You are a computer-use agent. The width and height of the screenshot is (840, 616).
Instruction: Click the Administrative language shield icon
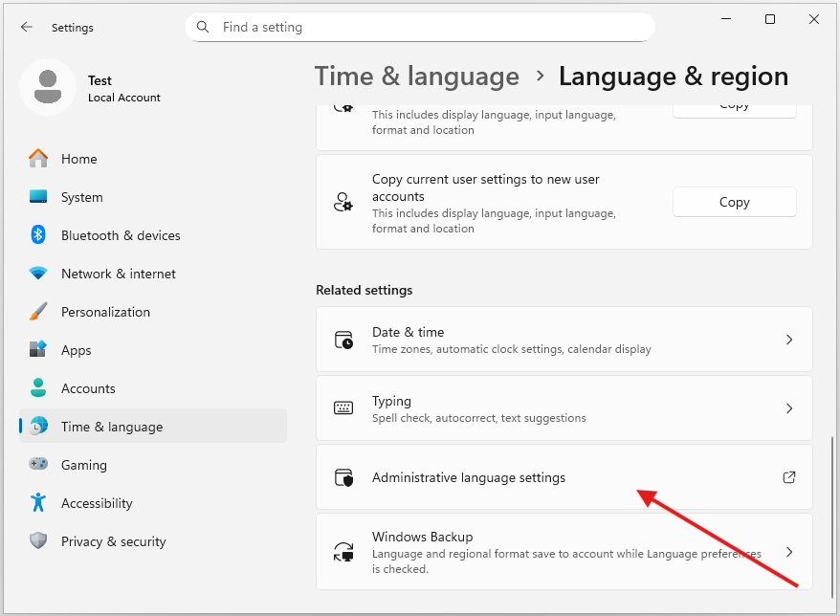tap(343, 477)
